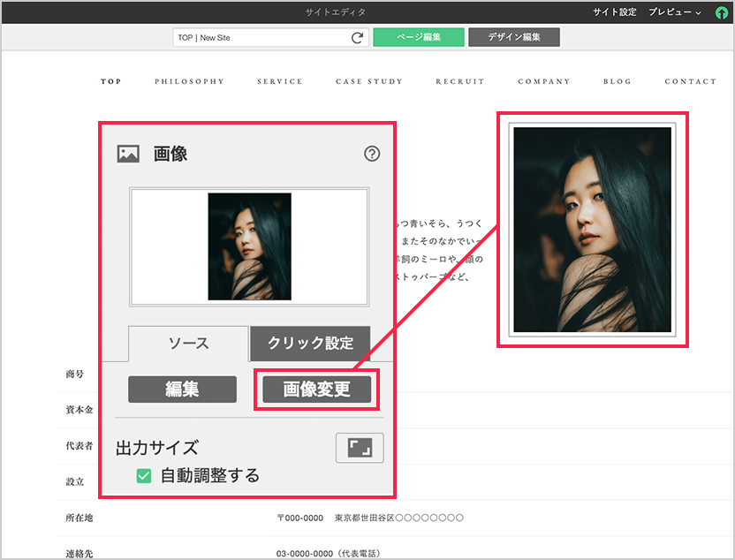The image size is (735, 560).
Task: Click the image panel picture icon
Action: coord(128,154)
